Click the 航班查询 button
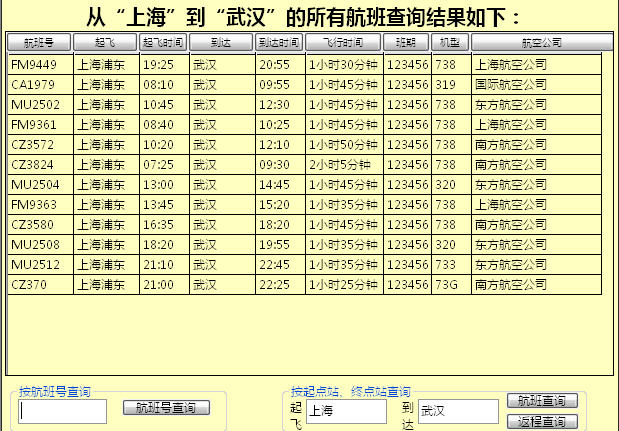The image size is (619, 431). click(542, 401)
